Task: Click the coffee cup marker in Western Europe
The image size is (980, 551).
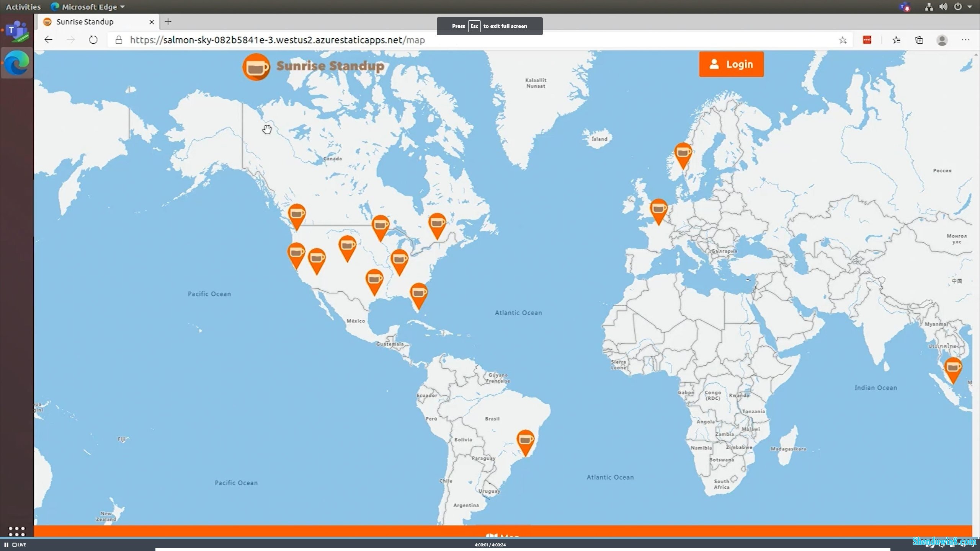Action: 658,209
